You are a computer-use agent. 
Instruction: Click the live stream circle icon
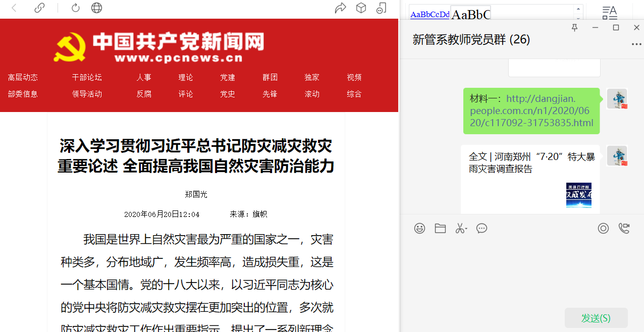click(x=603, y=229)
